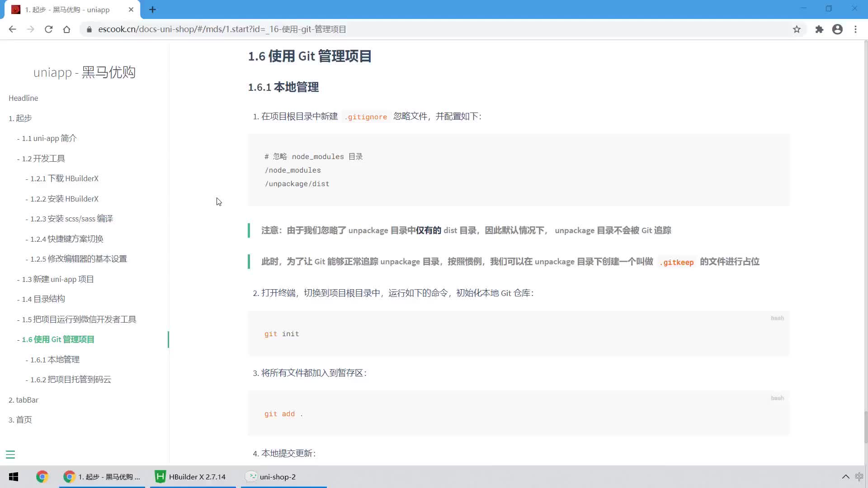Toggle the sidebar with the green hamburger icon
This screenshot has height=488, width=868.
click(x=10, y=455)
